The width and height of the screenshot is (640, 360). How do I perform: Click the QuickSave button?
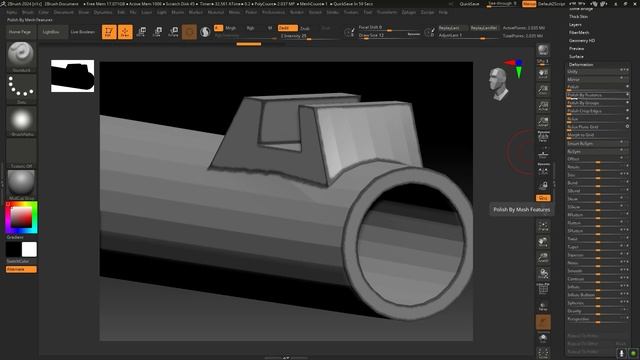pyautogui.click(x=469, y=4)
